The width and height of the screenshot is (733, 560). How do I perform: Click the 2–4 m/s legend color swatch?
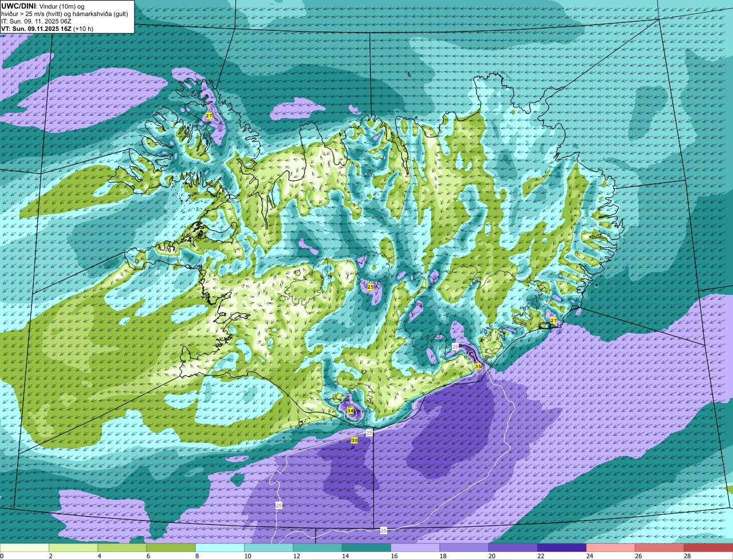click(73, 547)
